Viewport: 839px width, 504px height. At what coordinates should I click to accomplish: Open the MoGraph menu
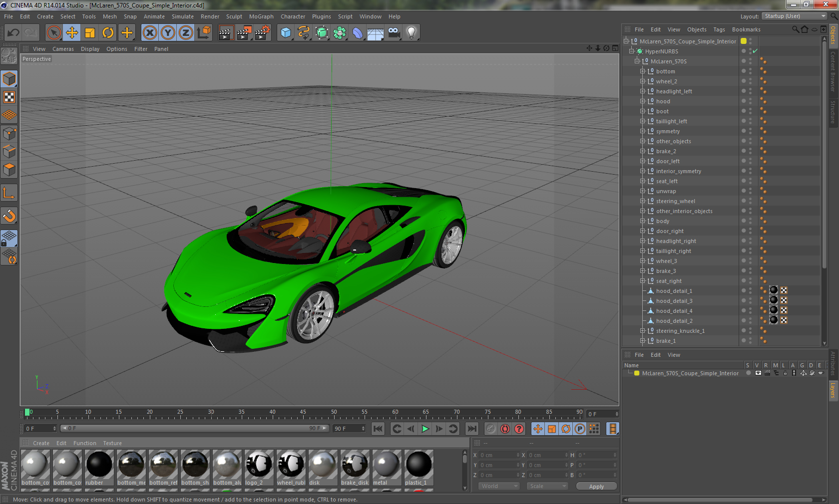261,16
